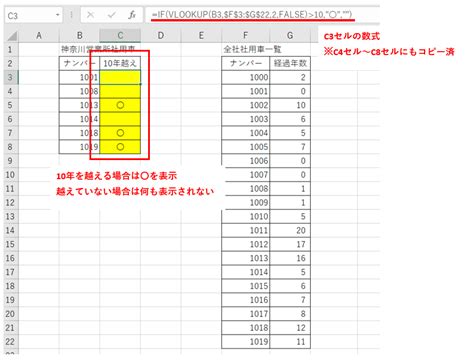Click cell F14 containing 1011

(x=246, y=230)
